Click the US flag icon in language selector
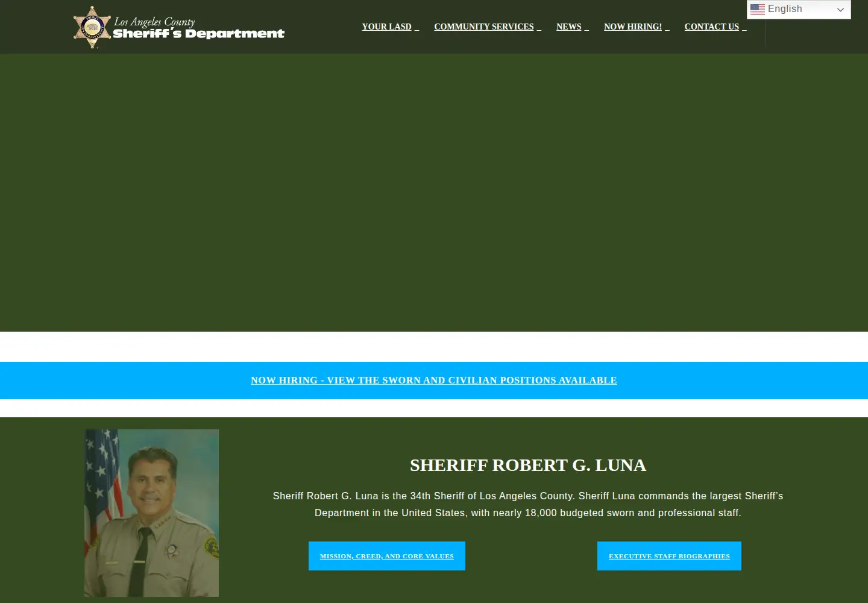868x603 pixels. [x=758, y=9]
